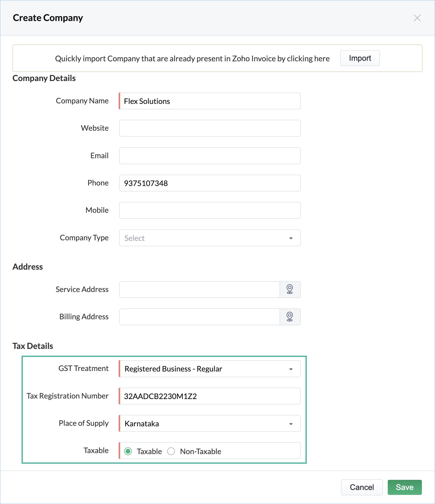Click the green Save button

[405, 487]
